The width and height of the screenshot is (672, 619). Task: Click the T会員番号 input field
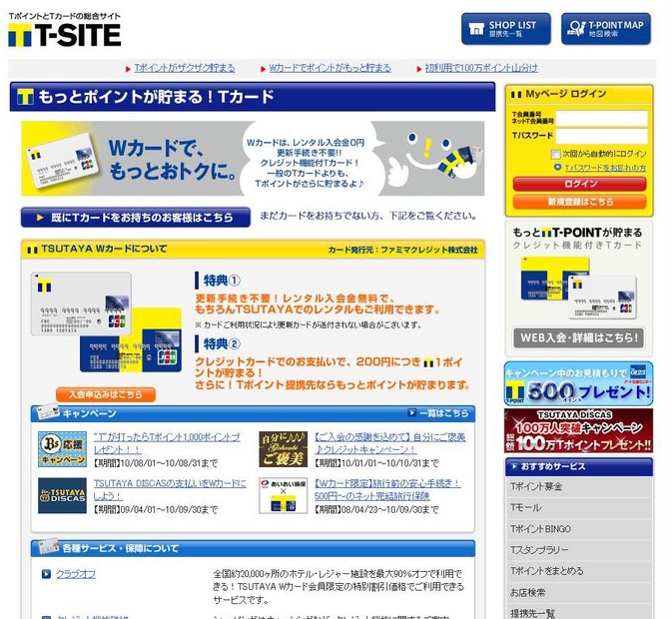pos(602,118)
